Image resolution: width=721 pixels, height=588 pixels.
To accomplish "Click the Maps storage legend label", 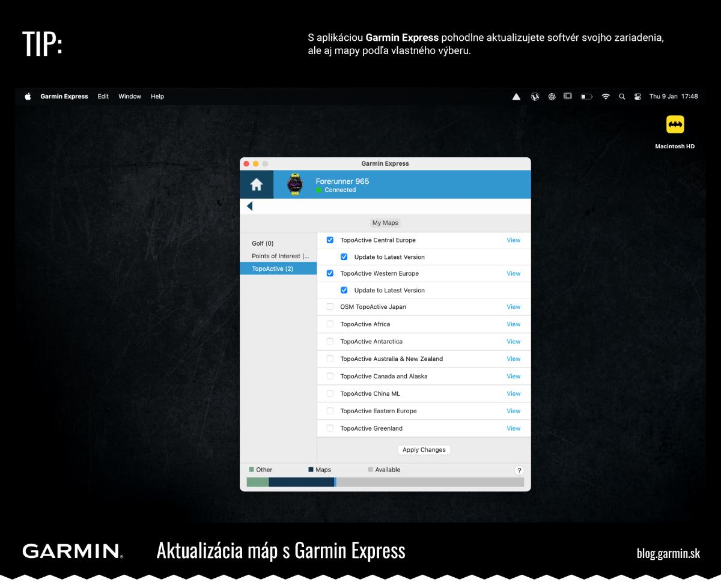I will (323, 470).
